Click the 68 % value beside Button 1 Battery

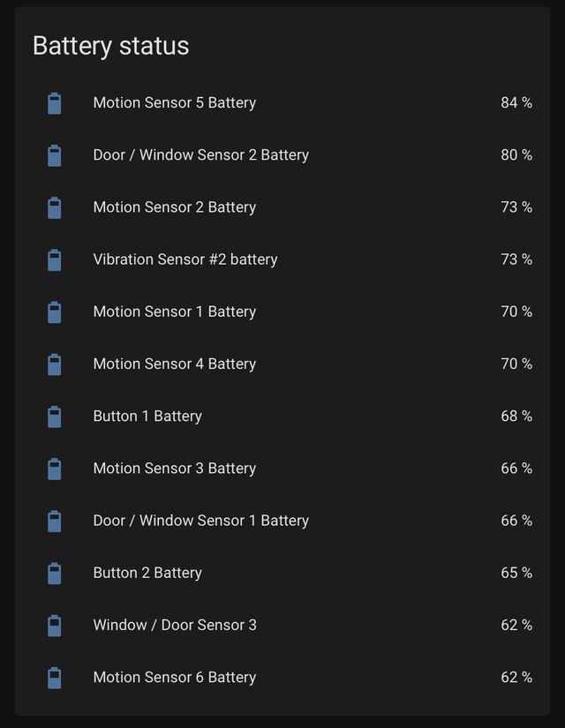click(516, 416)
